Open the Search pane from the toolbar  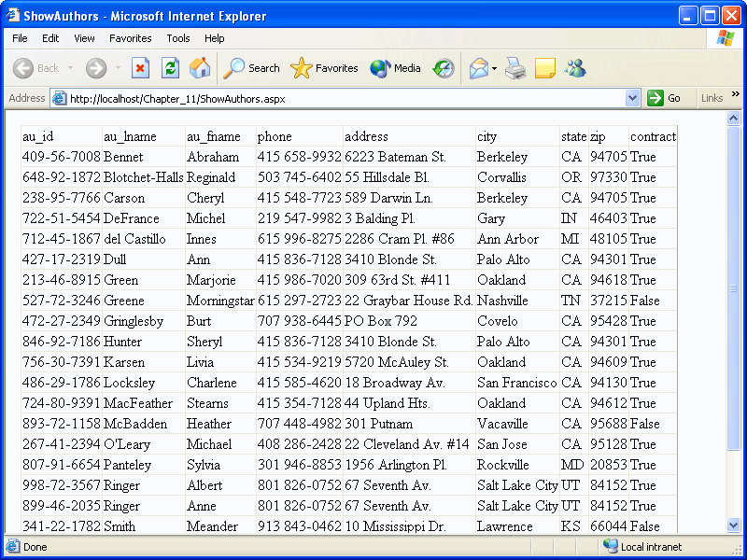pyautogui.click(x=252, y=68)
